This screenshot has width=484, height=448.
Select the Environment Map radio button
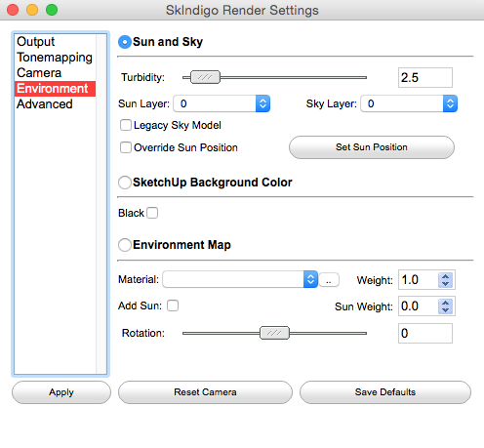pos(125,245)
